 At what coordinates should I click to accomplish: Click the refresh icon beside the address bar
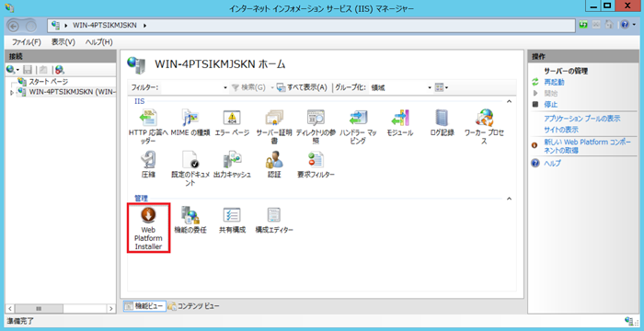583,25
